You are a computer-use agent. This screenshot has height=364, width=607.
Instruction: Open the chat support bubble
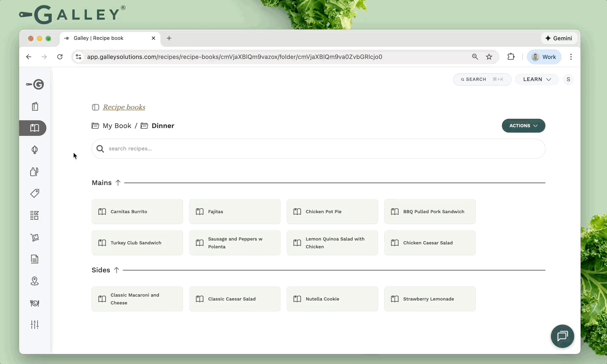point(562,336)
